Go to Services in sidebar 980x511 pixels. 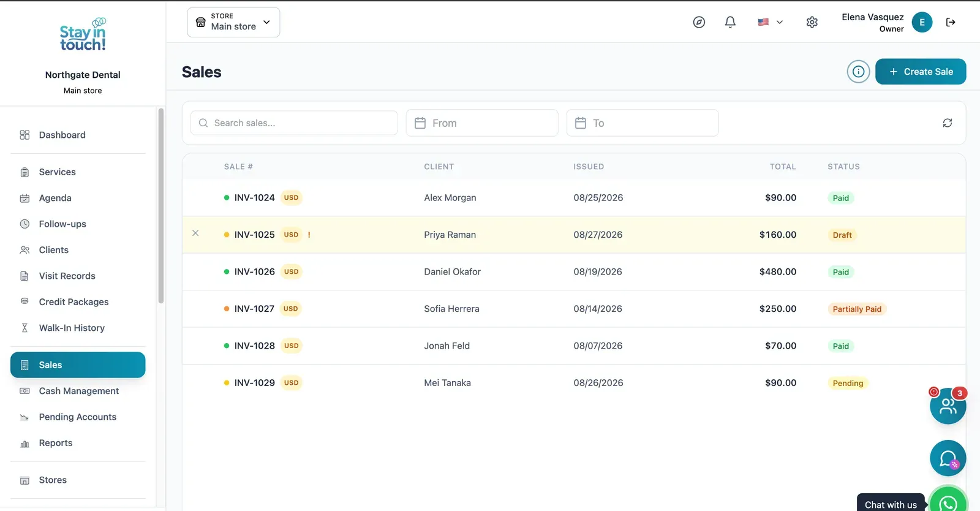point(78,172)
